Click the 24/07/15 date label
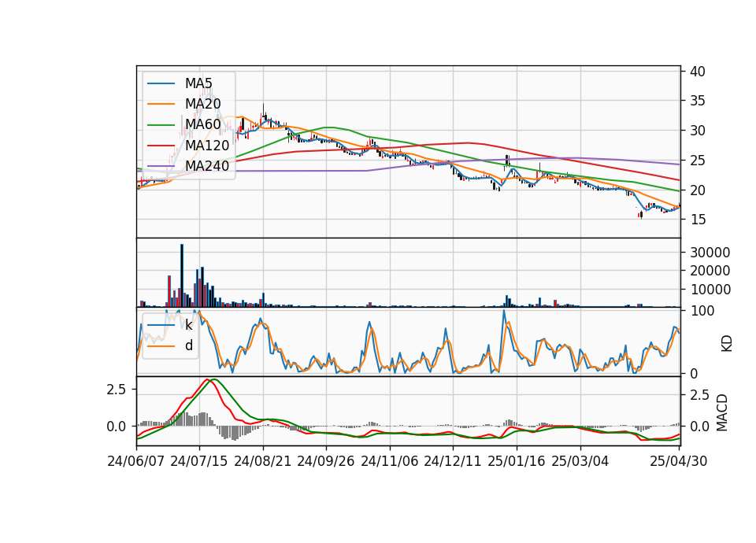The width and height of the screenshot is (756, 543). point(199,461)
